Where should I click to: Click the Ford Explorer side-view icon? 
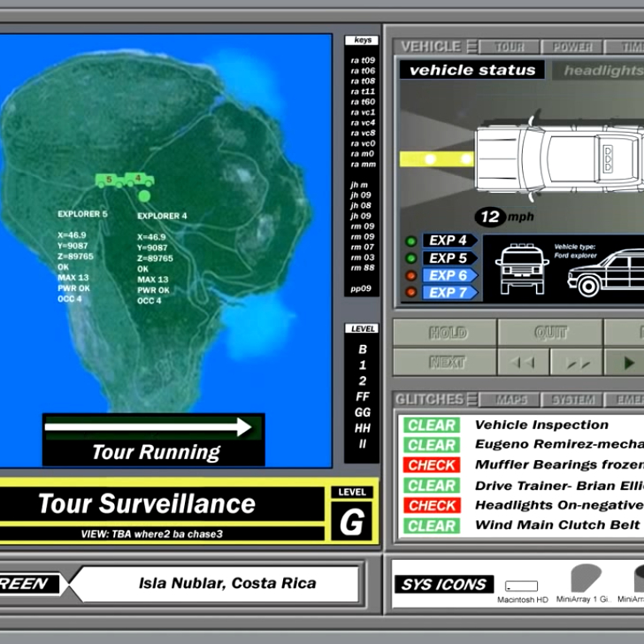click(x=606, y=272)
